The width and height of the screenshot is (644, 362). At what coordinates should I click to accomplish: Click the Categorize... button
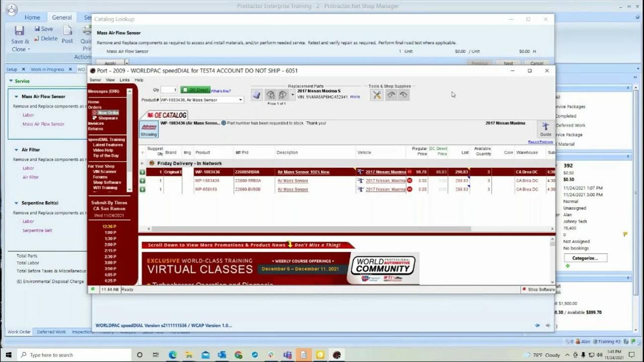[585, 258]
